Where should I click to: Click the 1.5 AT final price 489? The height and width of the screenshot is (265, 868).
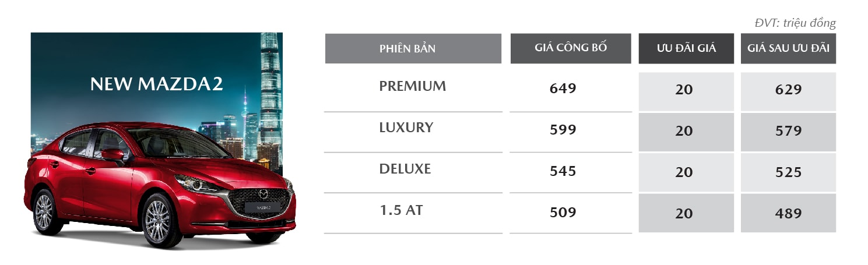point(788,214)
